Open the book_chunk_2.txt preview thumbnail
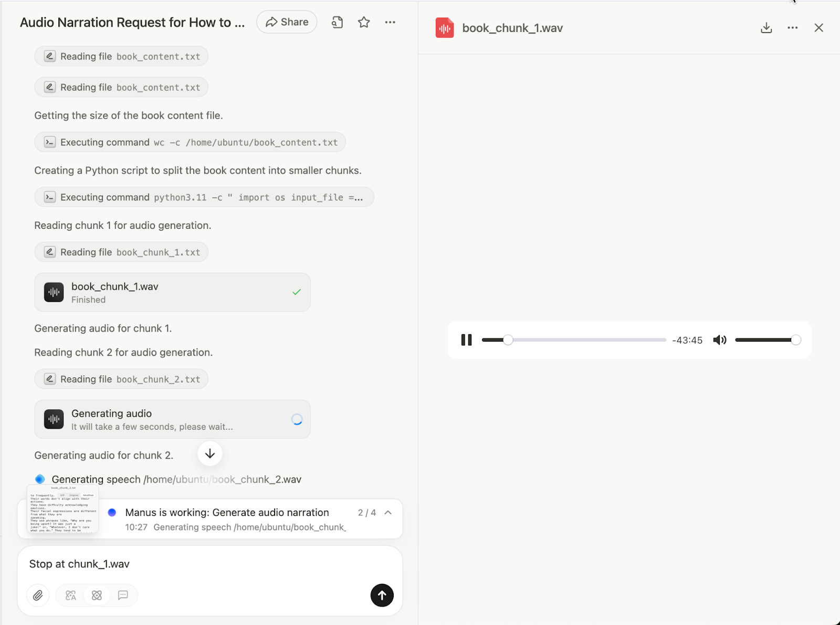The image size is (840, 625). pyautogui.click(x=63, y=509)
